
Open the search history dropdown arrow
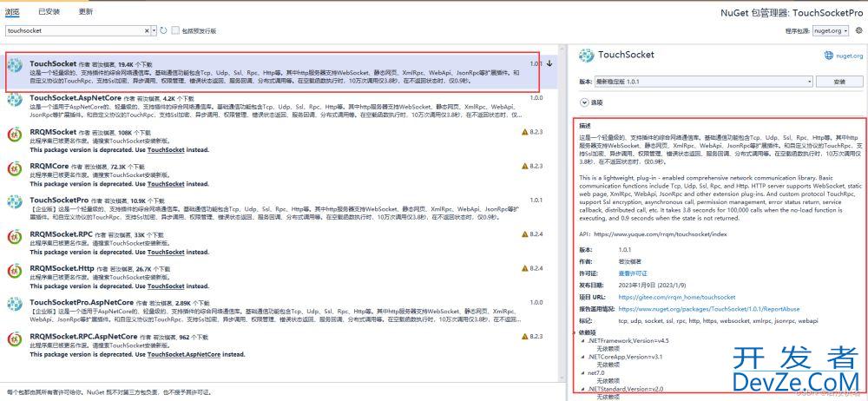tap(154, 30)
